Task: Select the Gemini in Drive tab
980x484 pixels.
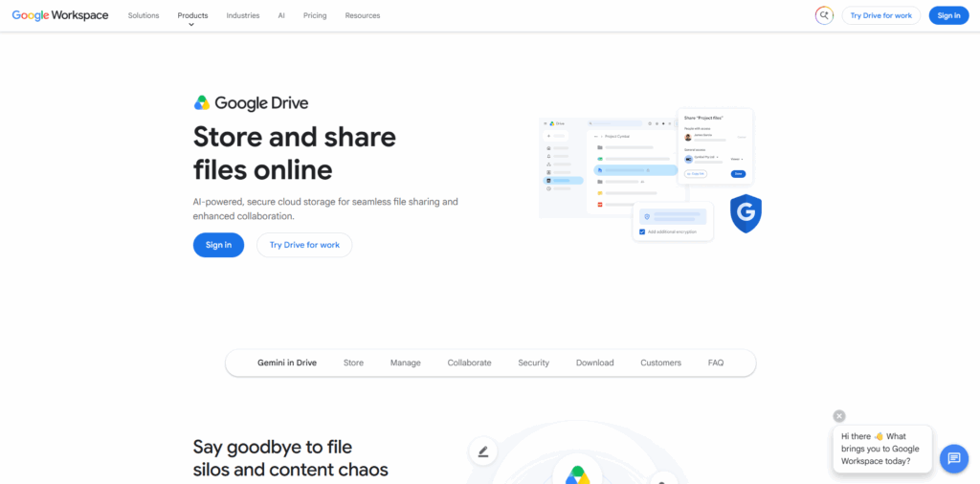Action: pyautogui.click(x=287, y=363)
